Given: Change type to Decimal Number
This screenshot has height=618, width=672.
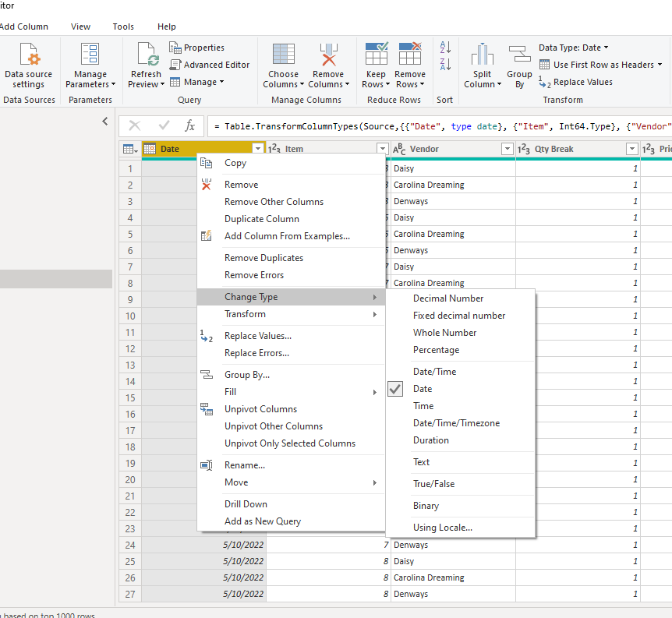Looking at the screenshot, I should click(x=461, y=298).
